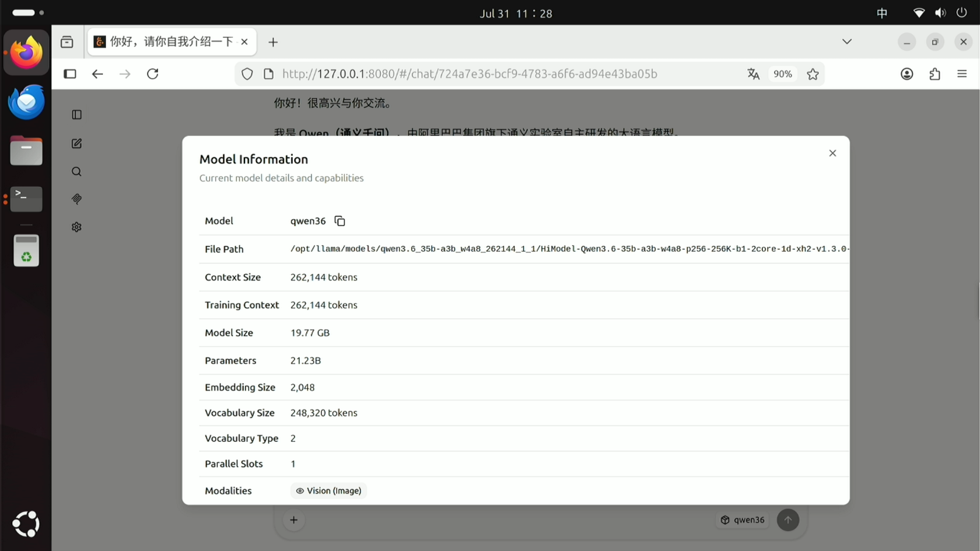Open the Firefox sidebar toggle
This screenshot has width=980, height=551.
pyautogui.click(x=70, y=74)
